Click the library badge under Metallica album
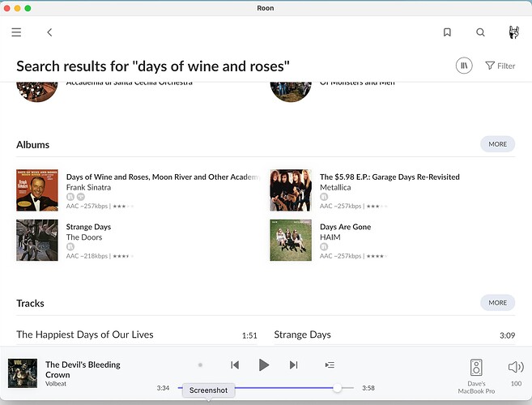This screenshot has width=532, height=405. (x=324, y=197)
